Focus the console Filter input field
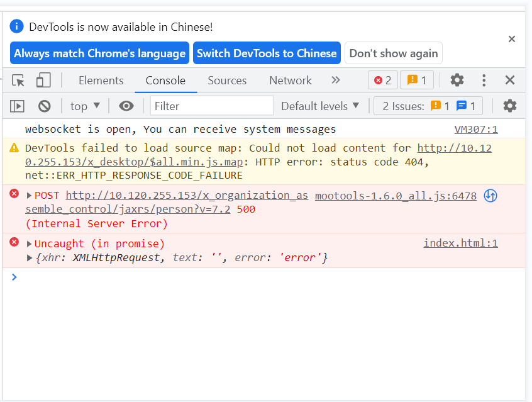 (x=211, y=106)
